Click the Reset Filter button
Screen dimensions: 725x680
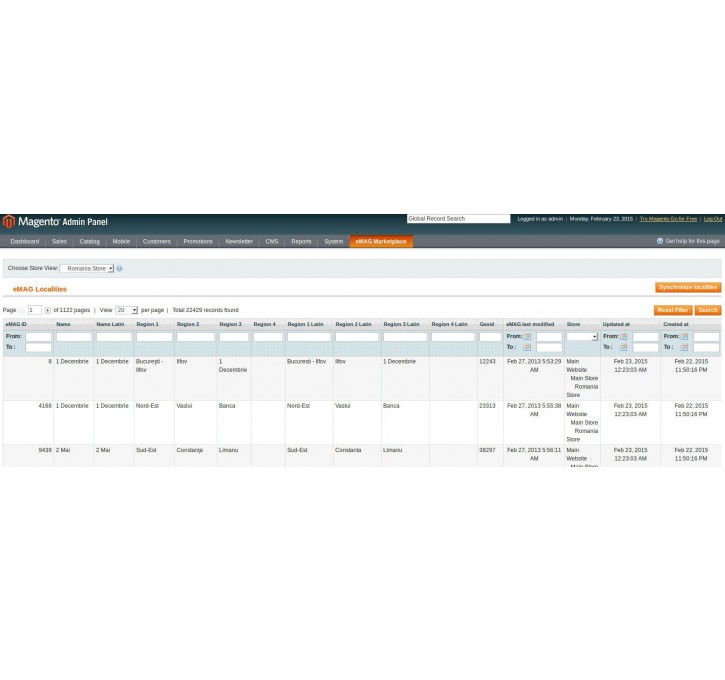(673, 310)
